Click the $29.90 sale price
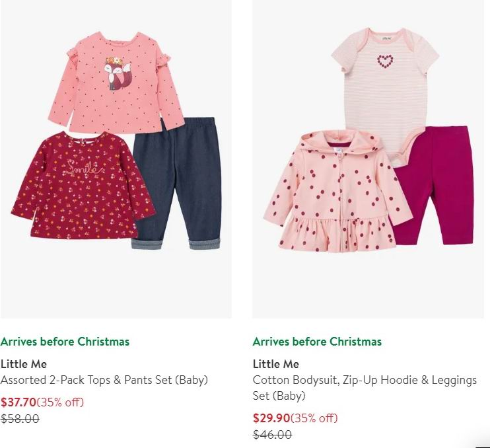 tap(271, 418)
